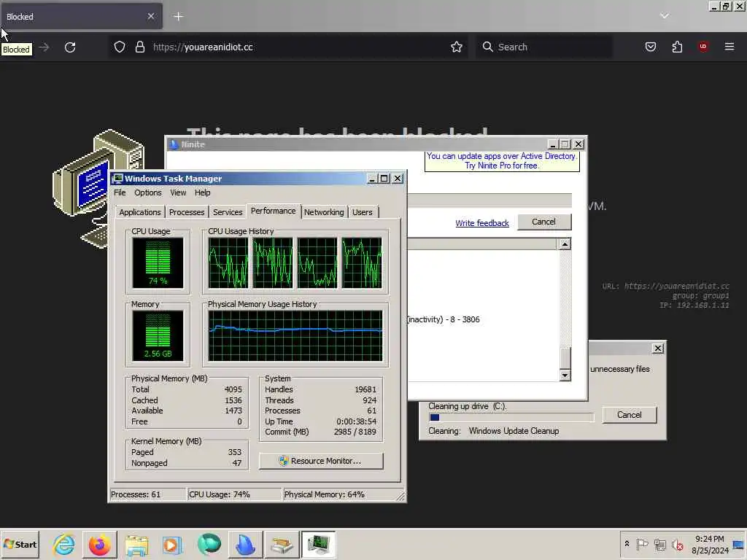This screenshot has height=560, width=747.
Task: Switch to the Services tab
Action: click(228, 212)
